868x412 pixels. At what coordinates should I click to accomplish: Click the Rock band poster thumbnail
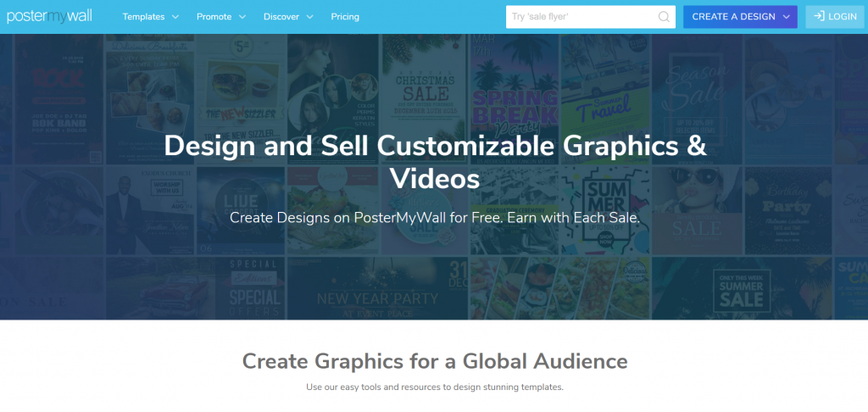point(58,100)
